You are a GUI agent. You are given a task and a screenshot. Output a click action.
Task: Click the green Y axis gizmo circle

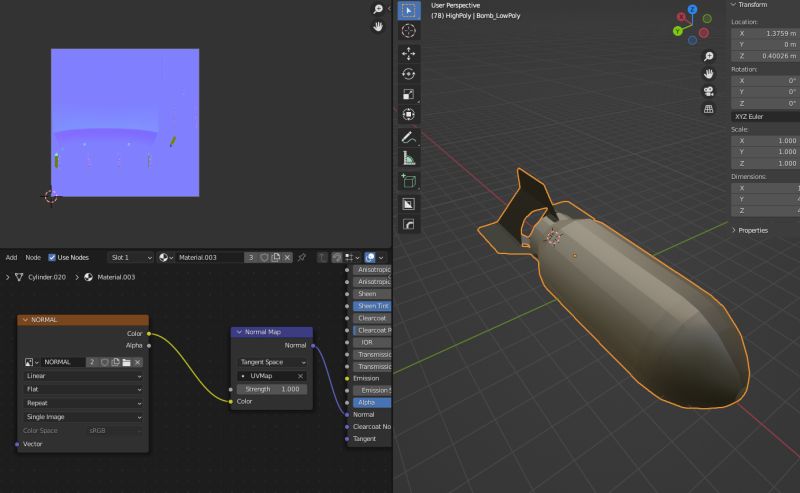tap(678, 31)
